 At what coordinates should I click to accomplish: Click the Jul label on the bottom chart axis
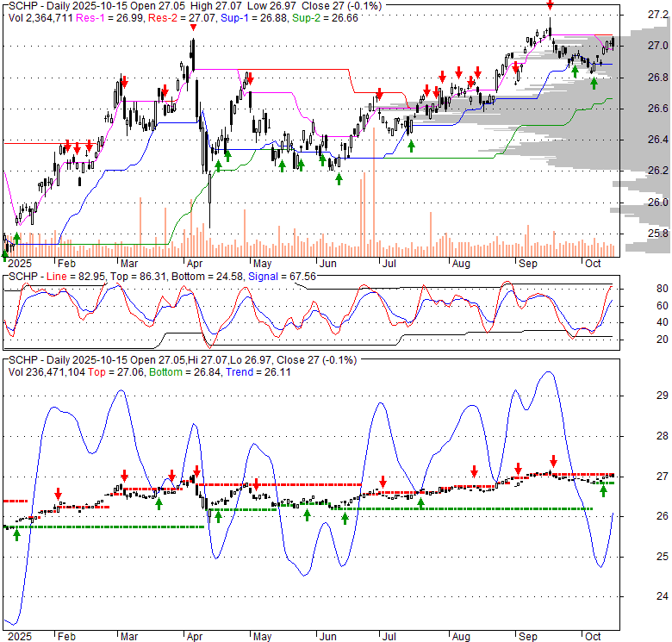tap(389, 637)
